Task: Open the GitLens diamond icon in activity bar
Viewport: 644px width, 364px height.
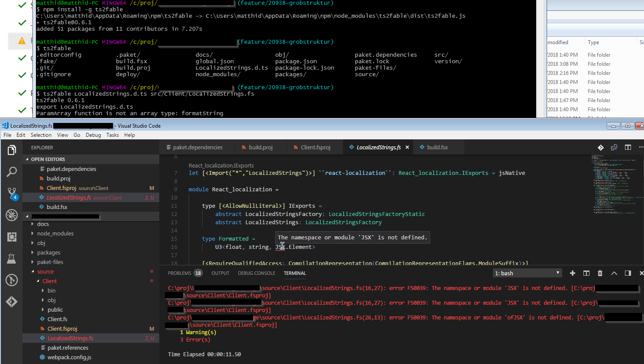Action: pyautogui.click(x=12, y=302)
